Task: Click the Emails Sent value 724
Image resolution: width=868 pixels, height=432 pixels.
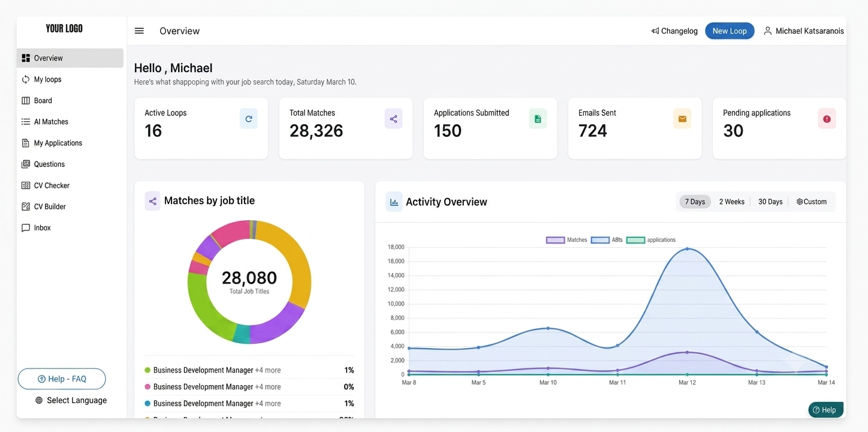Action: [x=593, y=131]
